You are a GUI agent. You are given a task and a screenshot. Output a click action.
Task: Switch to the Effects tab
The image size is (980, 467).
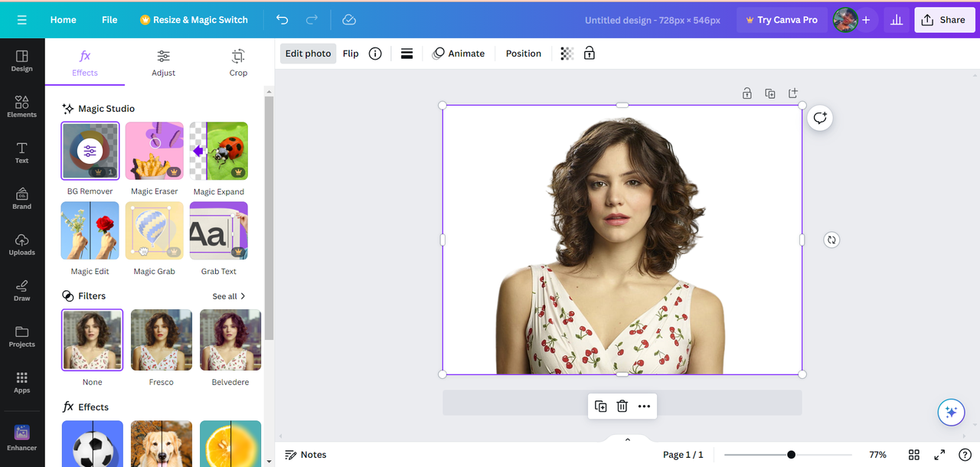pyautogui.click(x=85, y=63)
